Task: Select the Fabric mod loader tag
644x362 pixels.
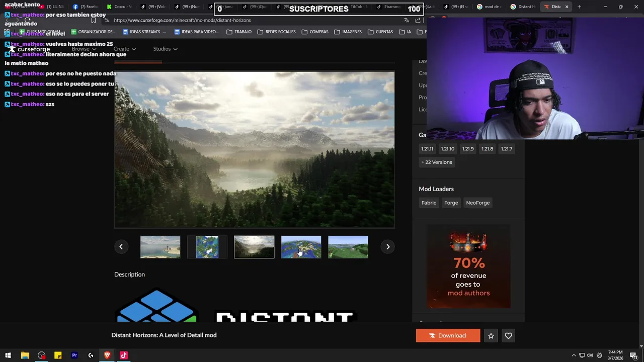Action: (429, 203)
